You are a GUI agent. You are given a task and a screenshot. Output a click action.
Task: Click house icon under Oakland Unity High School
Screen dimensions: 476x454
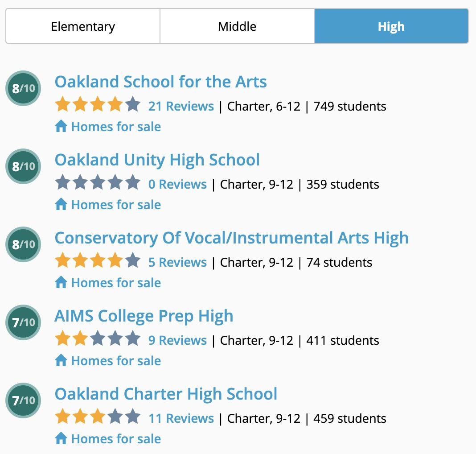[x=61, y=205]
